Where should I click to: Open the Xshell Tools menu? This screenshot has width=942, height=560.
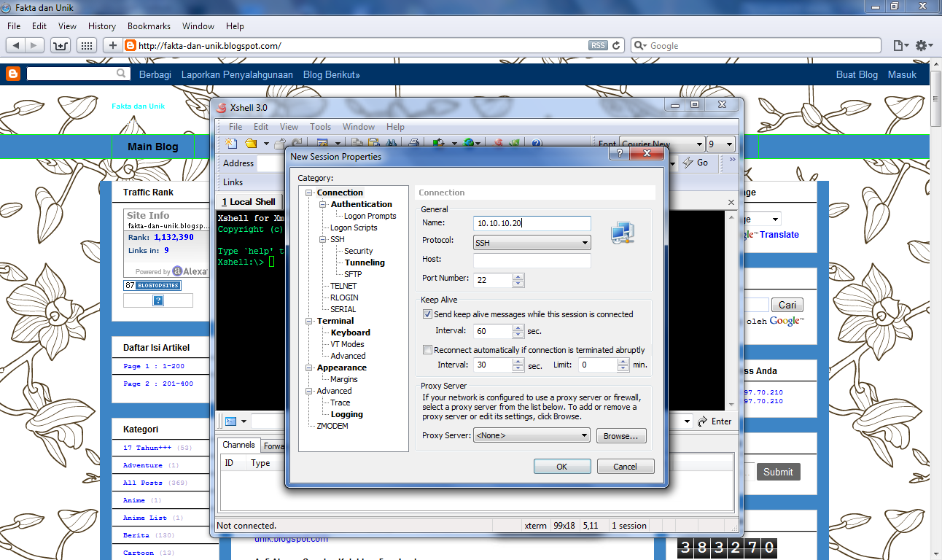click(321, 127)
